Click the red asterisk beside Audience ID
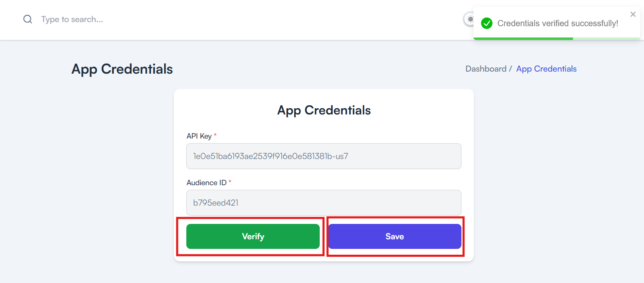This screenshot has height=283, width=644. pyautogui.click(x=230, y=182)
